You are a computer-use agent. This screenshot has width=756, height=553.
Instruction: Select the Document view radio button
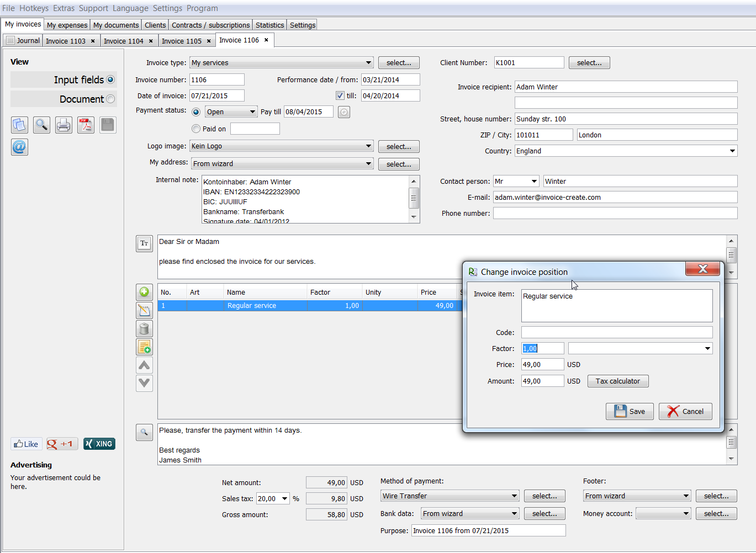110,99
